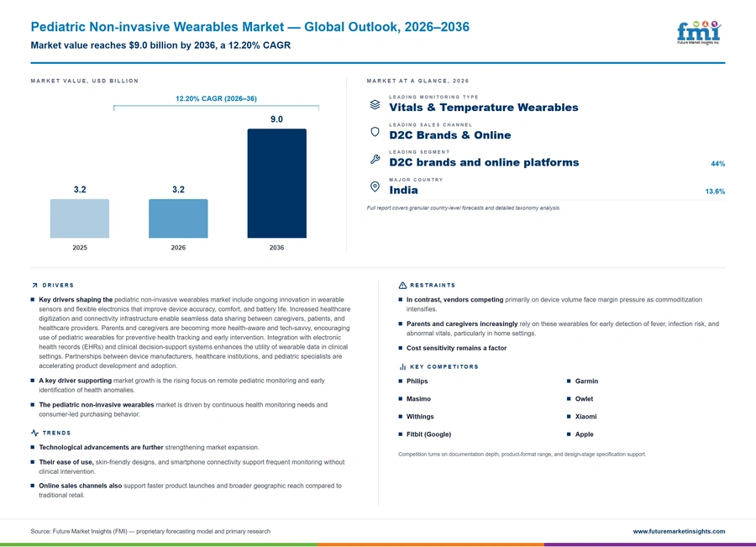The width and height of the screenshot is (756, 547).
Task: Click the Garmin competitor entry
Action: tap(586, 381)
